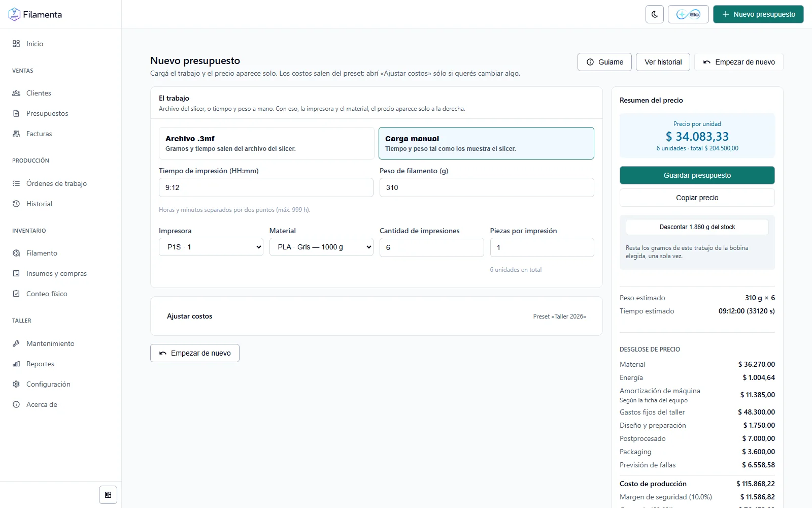Viewport: 812px width, 508px height.
Task: Click top Empezar de nuevo button
Action: [x=739, y=62]
